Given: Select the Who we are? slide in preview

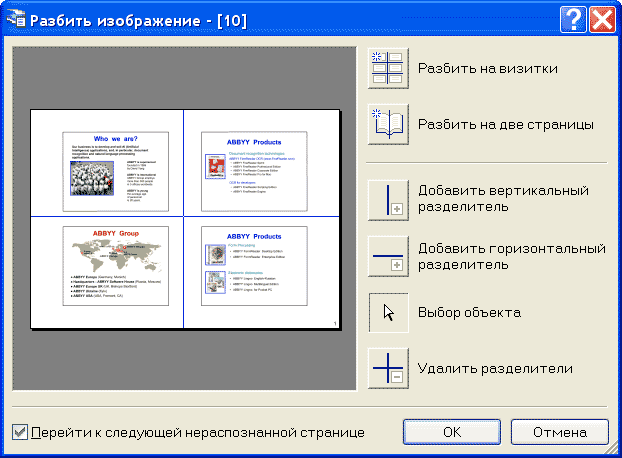Looking at the screenshot, I should [115, 171].
